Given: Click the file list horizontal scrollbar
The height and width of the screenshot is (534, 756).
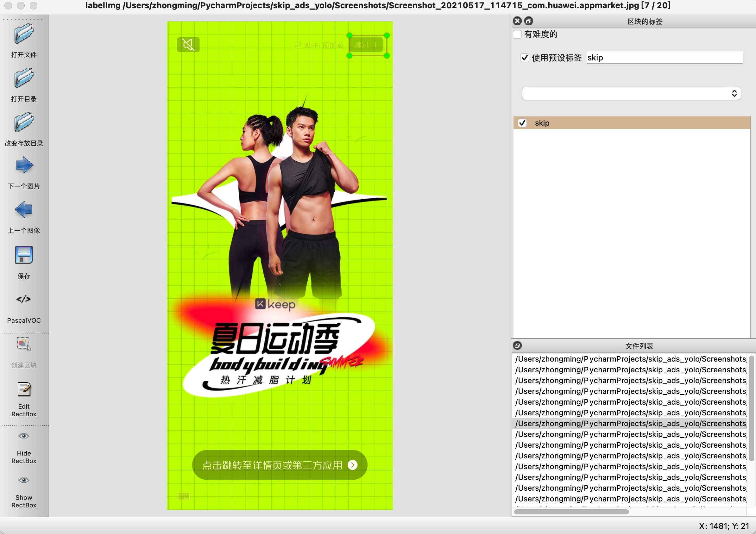Looking at the screenshot, I should (571, 512).
